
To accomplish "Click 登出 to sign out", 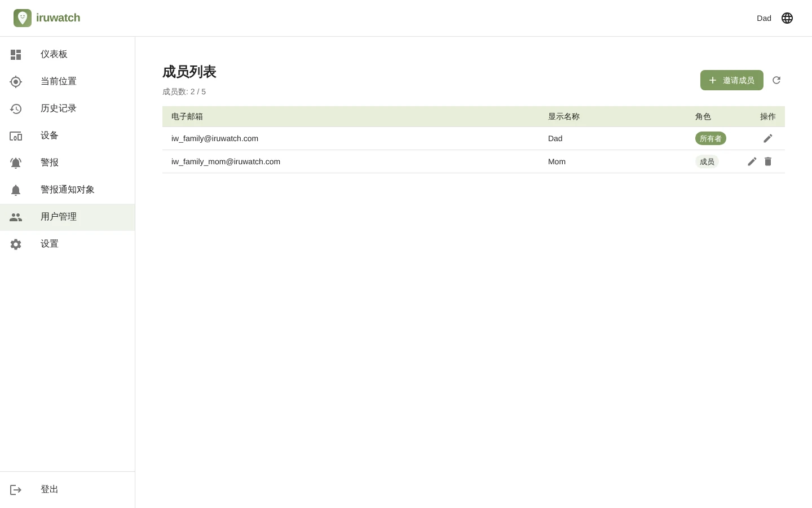I will [x=67, y=489].
